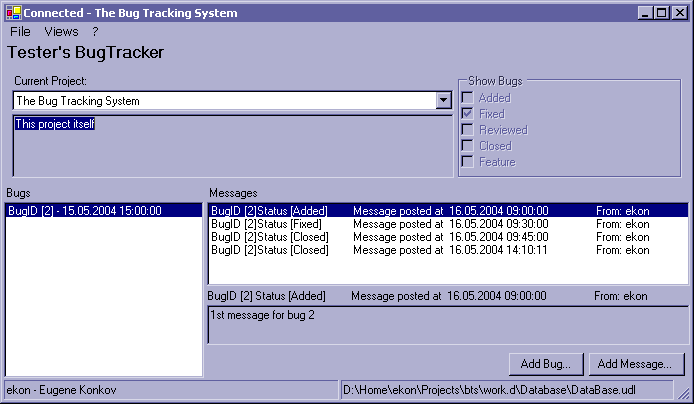
Task: Expand the Current Project dropdown arrow
Action: pyautogui.click(x=443, y=101)
